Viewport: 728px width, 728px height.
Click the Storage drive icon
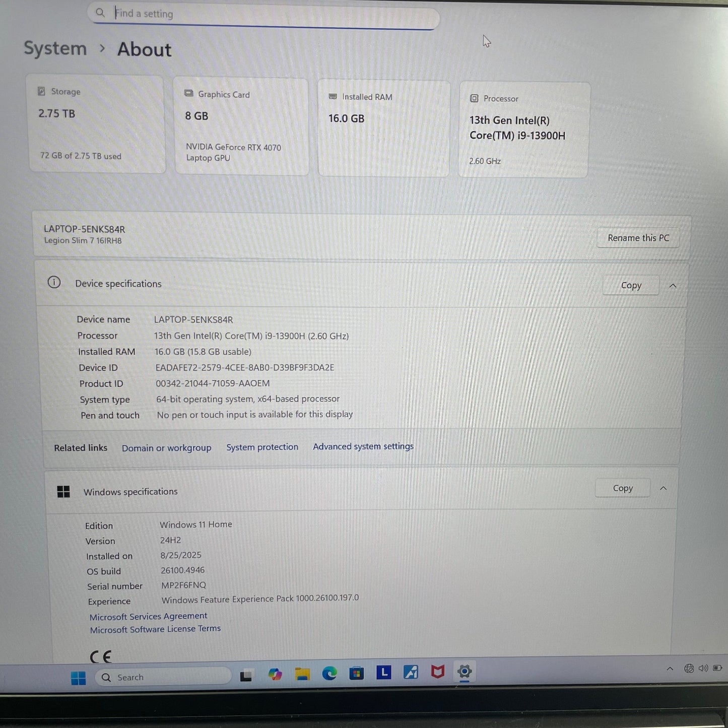coord(42,91)
